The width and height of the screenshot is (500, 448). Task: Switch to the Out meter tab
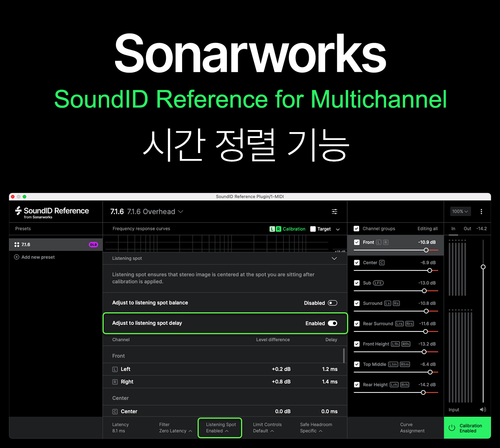(x=467, y=229)
